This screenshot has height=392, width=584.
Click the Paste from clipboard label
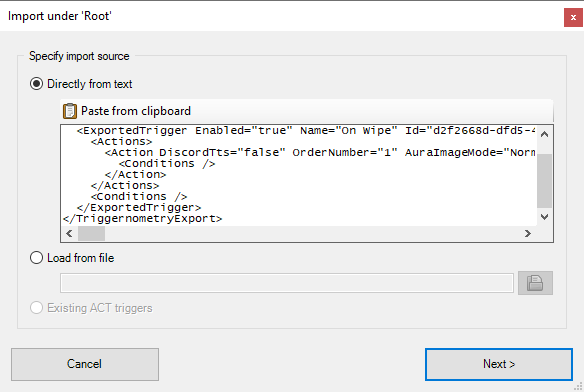pyautogui.click(x=136, y=111)
